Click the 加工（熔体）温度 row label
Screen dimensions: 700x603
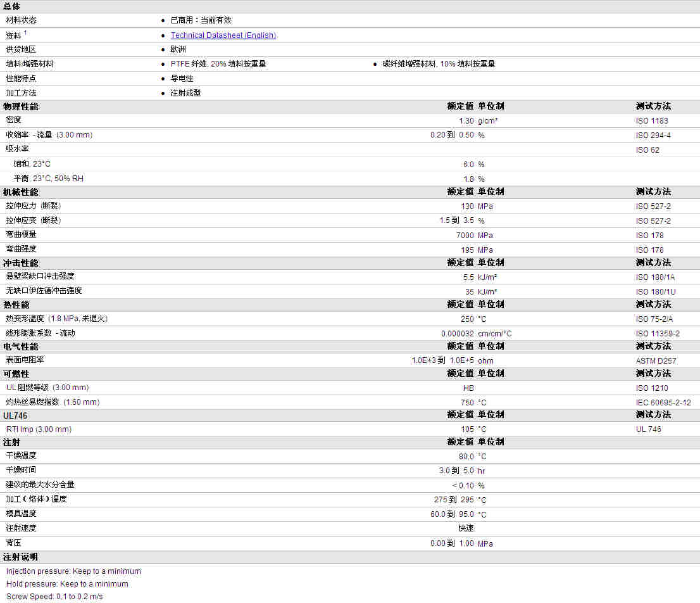click(x=36, y=499)
